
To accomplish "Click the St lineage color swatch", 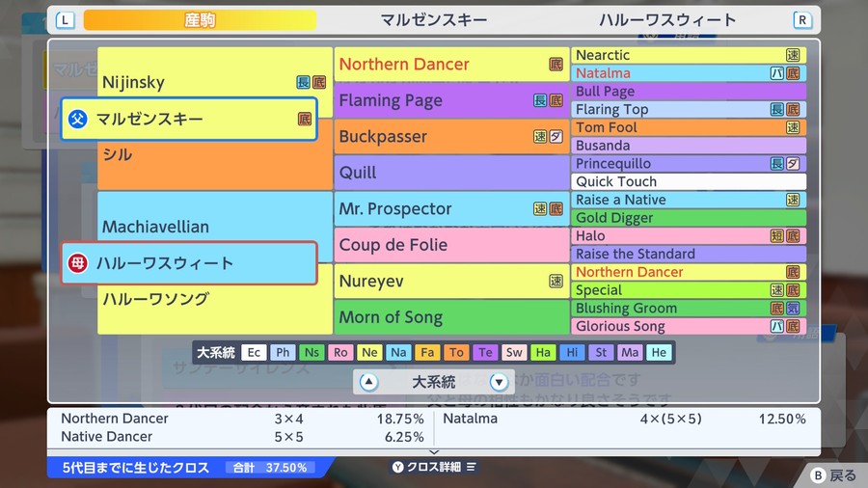I will point(601,352).
